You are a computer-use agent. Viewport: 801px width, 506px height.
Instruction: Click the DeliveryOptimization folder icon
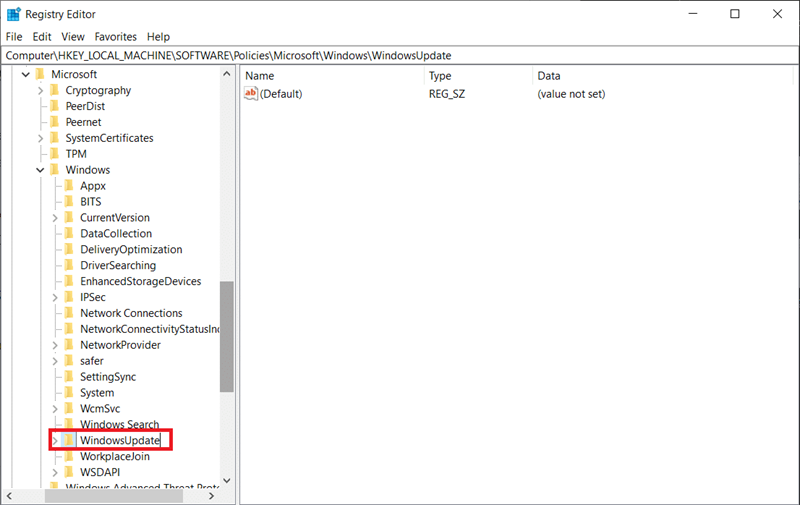coord(69,250)
